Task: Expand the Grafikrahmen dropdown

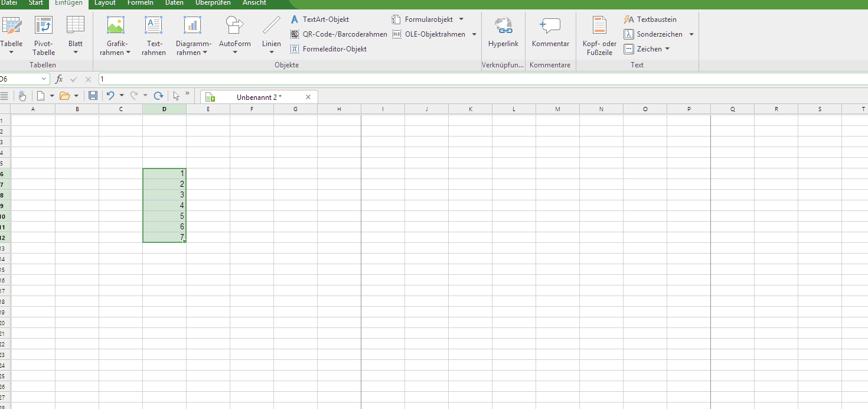Action: click(x=128, y=53)
